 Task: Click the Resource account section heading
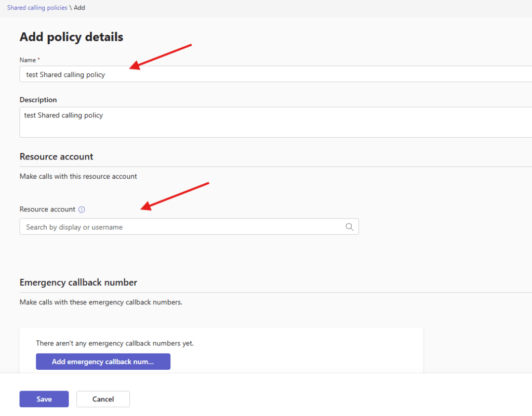click(x=56, y=156)
